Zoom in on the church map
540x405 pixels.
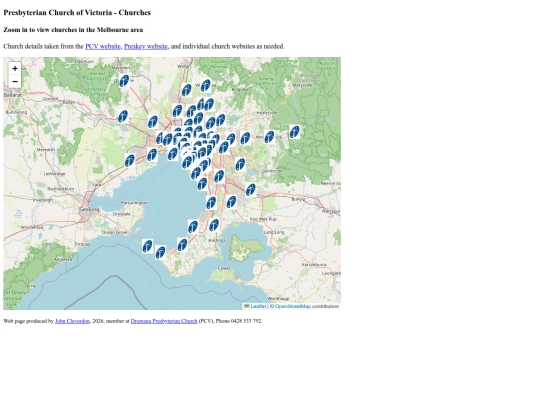(x=15, y=69)
